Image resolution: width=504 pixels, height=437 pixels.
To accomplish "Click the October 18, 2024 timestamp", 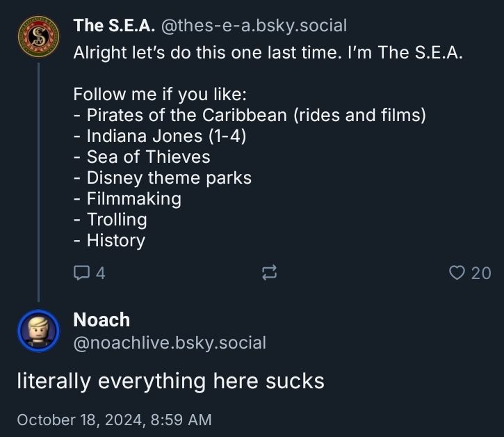I will (x=114, y=420).
